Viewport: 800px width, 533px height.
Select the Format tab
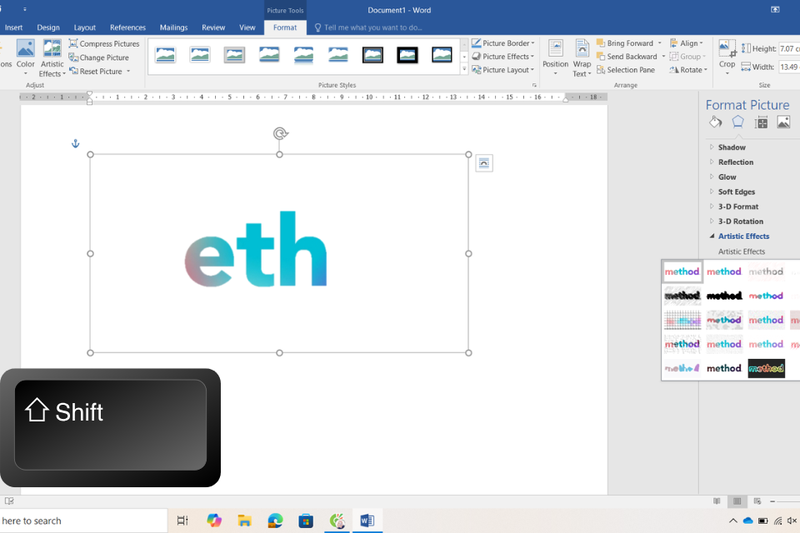click(285, 28)
